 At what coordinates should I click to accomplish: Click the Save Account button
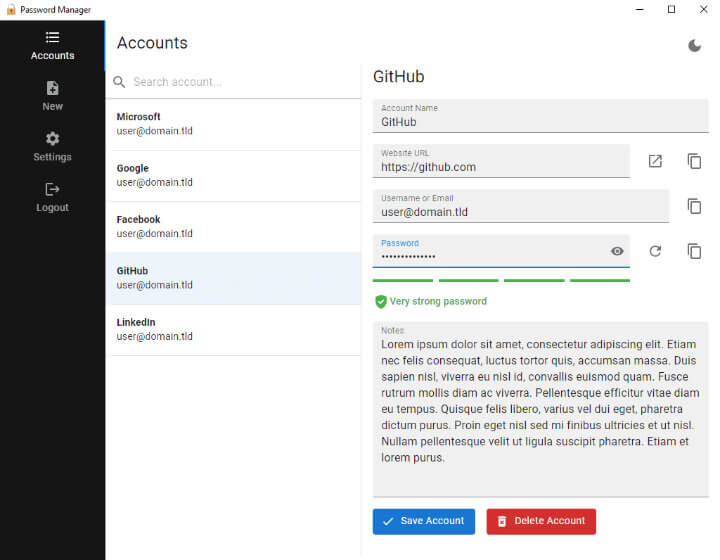coord(423,521)
